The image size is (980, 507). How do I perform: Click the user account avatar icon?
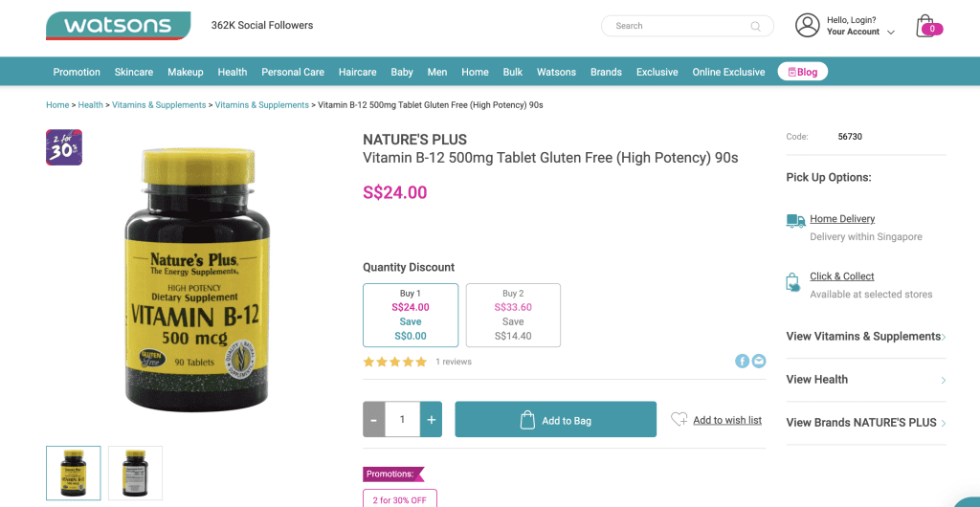click(x=807, y=26)
